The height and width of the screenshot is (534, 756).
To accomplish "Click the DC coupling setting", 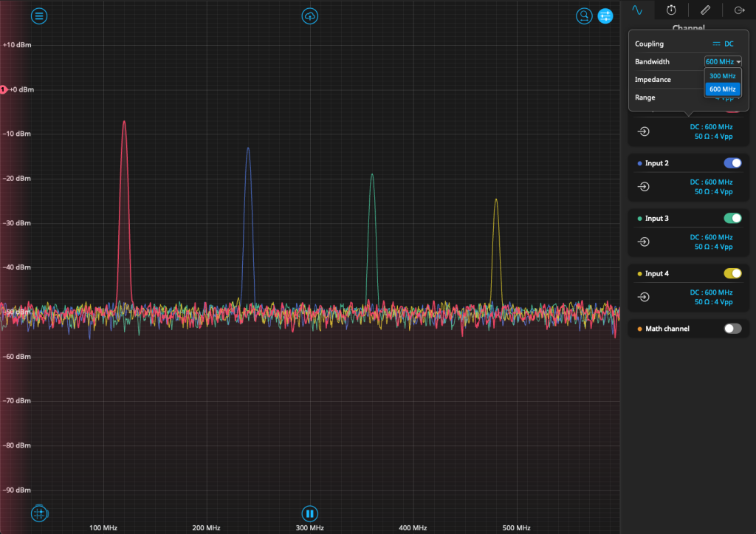I will point(724,44).
